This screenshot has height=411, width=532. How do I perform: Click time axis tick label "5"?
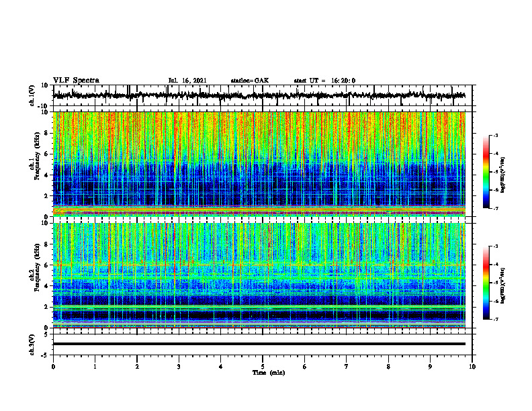point(263,367)
